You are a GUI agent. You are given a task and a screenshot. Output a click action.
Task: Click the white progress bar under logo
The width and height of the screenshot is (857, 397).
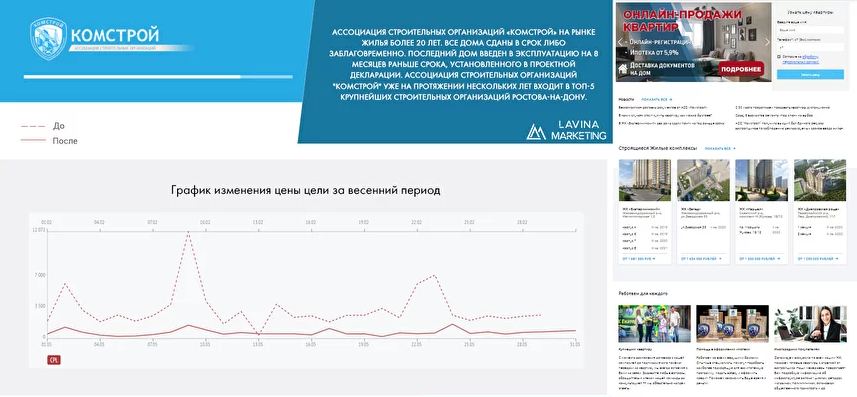pos(158,77)
